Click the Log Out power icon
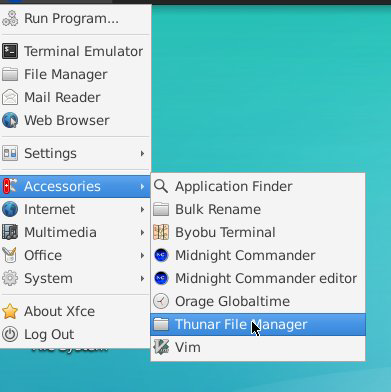The image size is (391, 392). 10,334
